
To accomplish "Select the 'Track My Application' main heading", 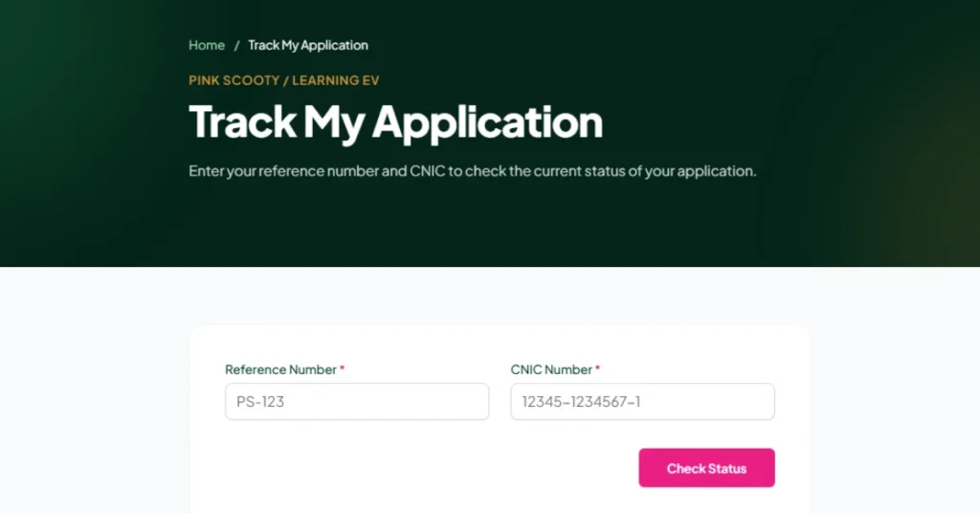I will click(x=395, y=122).
